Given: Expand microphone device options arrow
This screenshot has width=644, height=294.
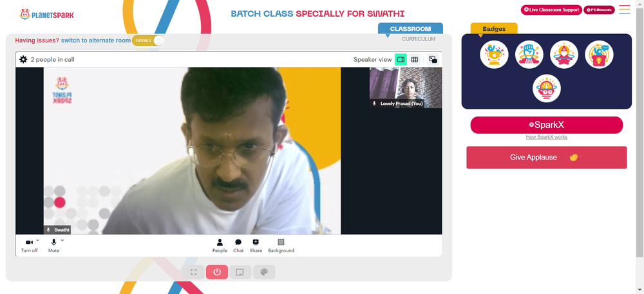Looking at the screenshot, I should pos(62,241).
